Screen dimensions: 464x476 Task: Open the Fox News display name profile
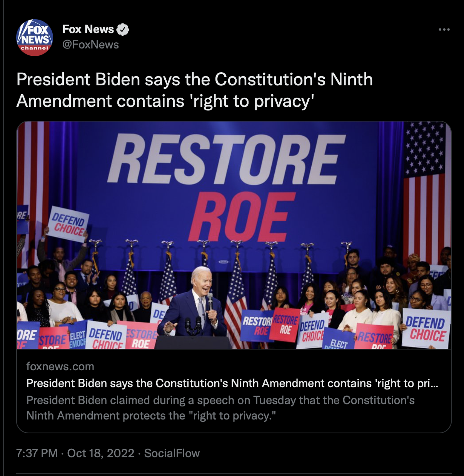(x=88, y=29)
